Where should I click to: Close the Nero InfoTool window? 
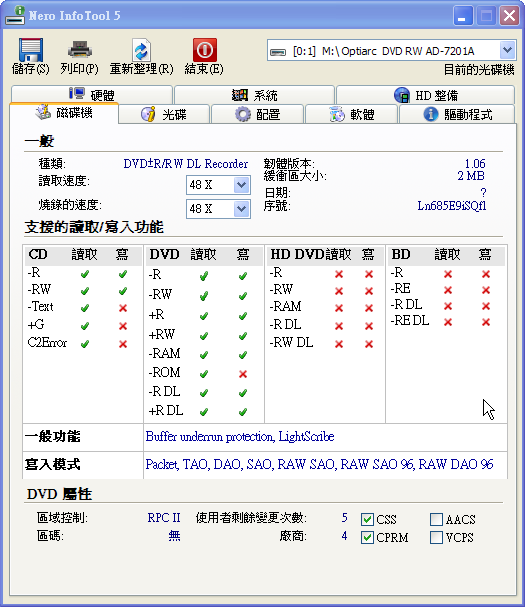point(509,16)
